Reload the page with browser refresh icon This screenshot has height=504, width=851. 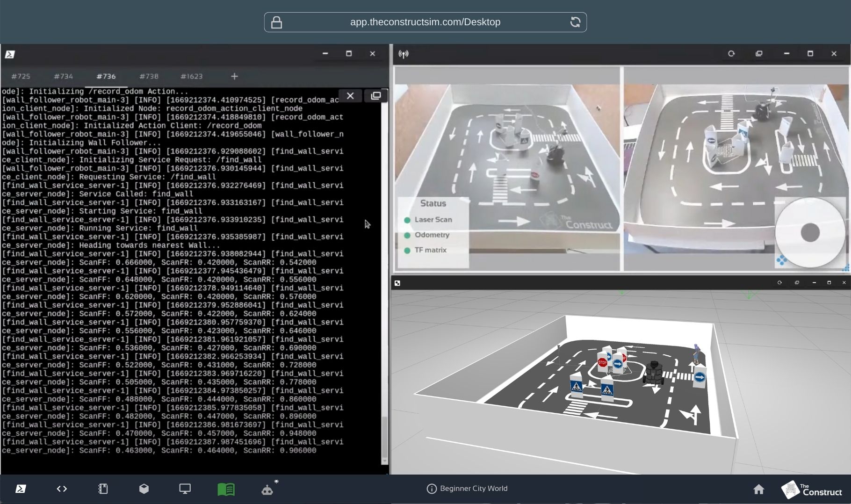tap(575, 22)
